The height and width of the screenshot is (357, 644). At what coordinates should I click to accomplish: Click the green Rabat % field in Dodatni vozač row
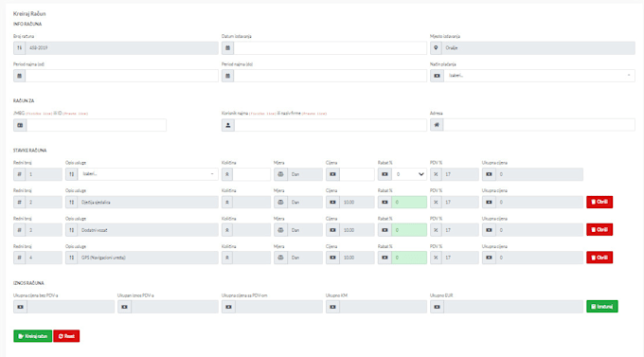click(409, 230)
